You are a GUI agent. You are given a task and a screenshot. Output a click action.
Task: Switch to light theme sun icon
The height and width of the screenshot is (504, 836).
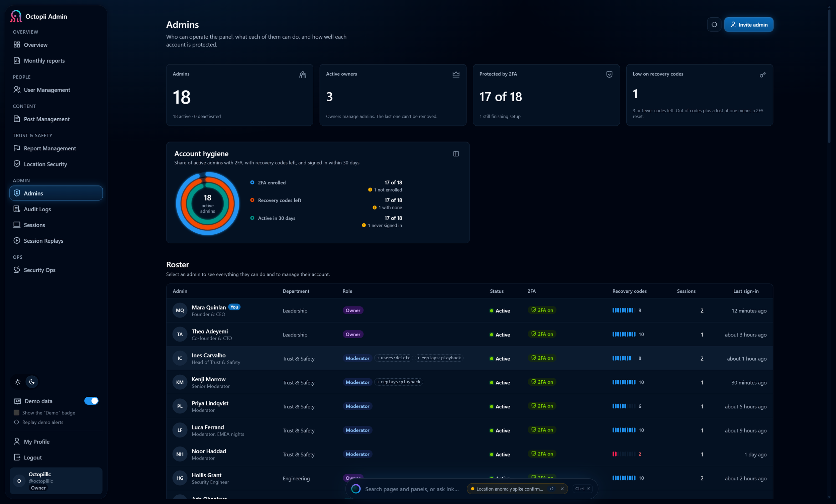pos(18,382)
